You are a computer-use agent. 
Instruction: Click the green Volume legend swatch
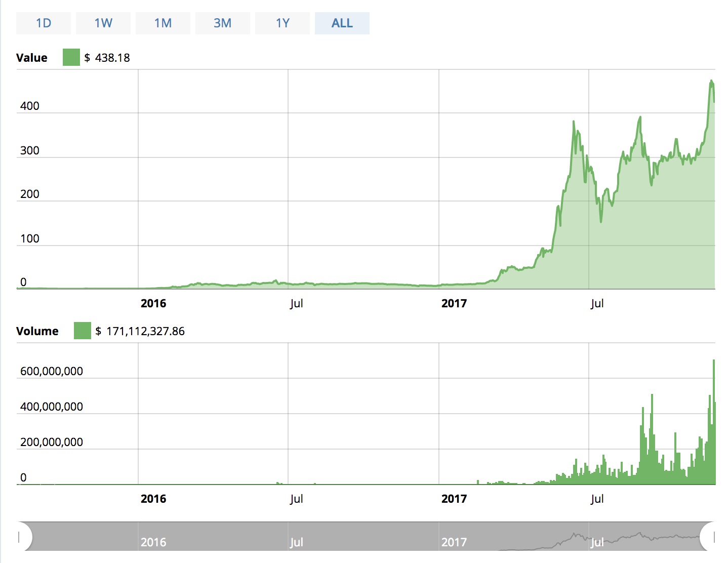[83, 331]
